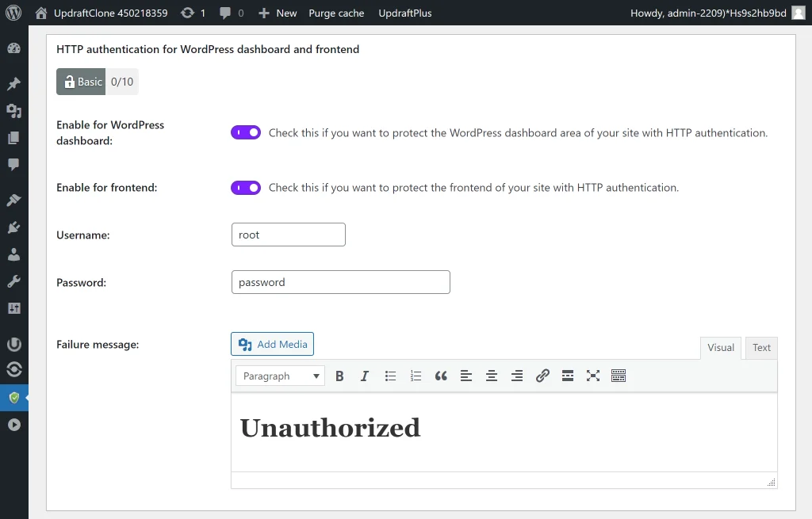Open the New content menu
The image size is (812, 519).
tap(278, 13)
